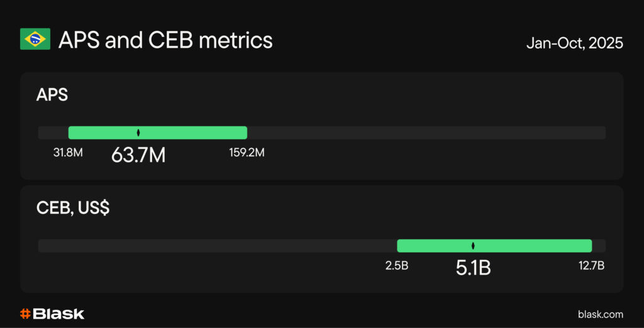Click the diamond marker on APS bar
644x328 pixels.
coord(138,133)
